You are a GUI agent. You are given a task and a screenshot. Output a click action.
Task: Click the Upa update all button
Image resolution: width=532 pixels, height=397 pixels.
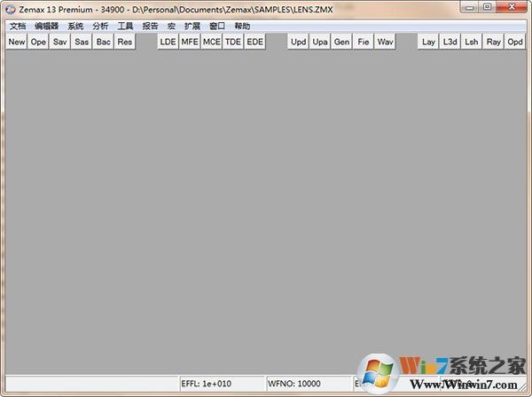[x=320, y=42]
